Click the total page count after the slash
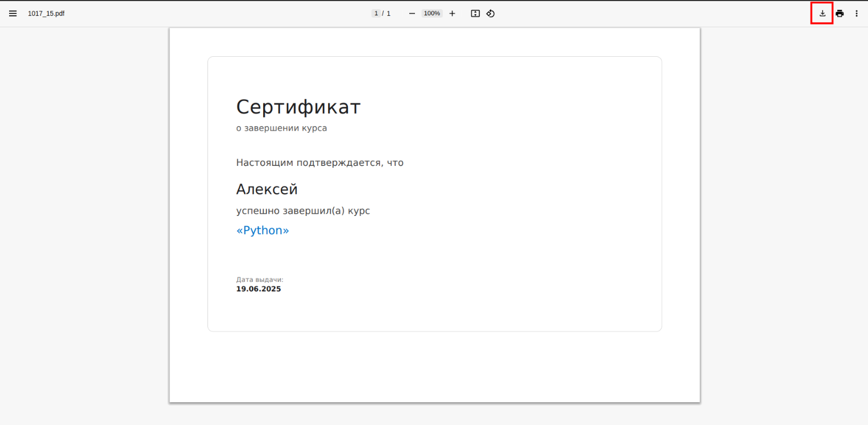This screenshot has width=868, height=425. click(x=389, y=14)
